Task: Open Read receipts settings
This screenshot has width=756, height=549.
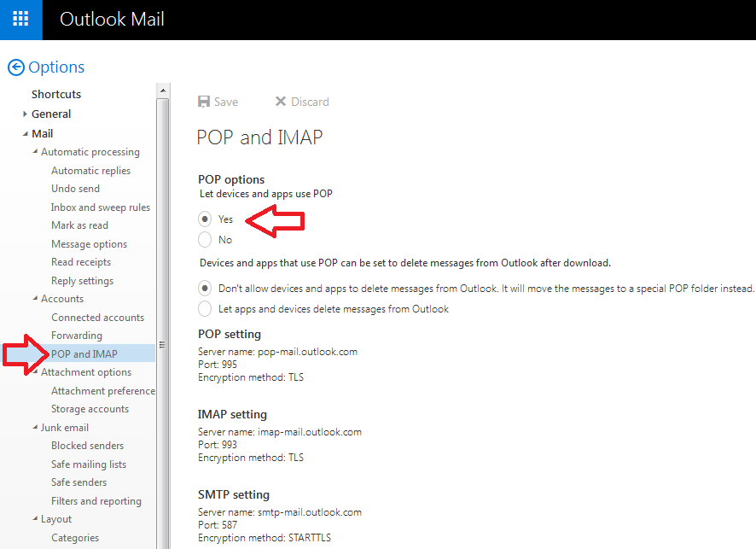Action: click(x=81, y=262)
